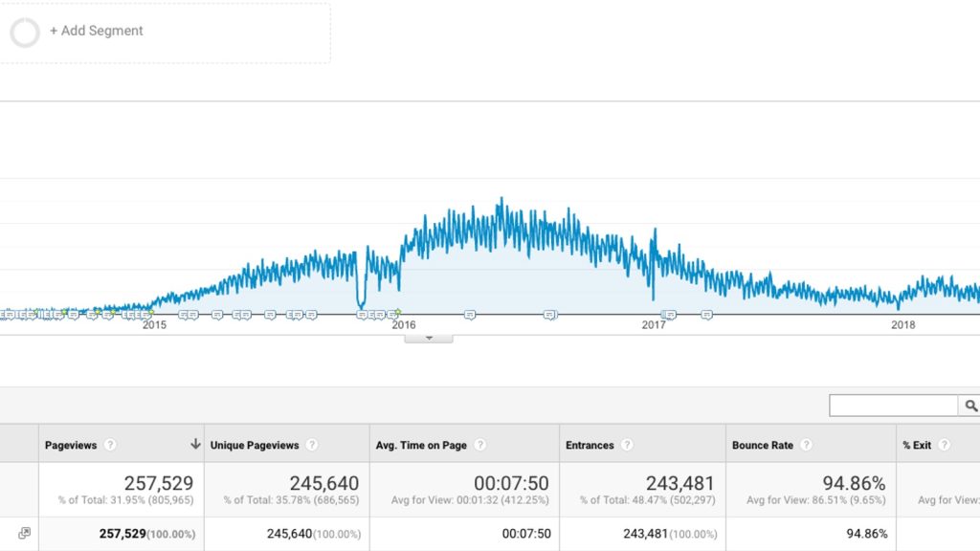Click the Pageviews help question mark icon
Image resolution: width=980 pixels, height=551 pixels.
pyautogui.click(x=110, y=445)
